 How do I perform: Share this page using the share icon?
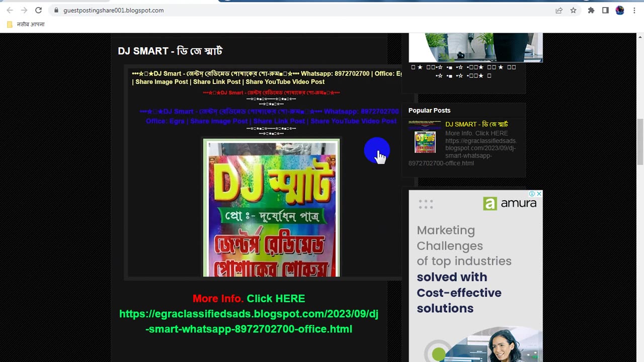tap(559, 10)
